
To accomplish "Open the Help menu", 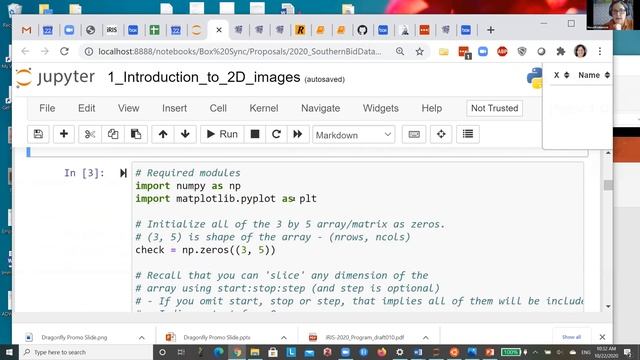I will tap(431, 108).
